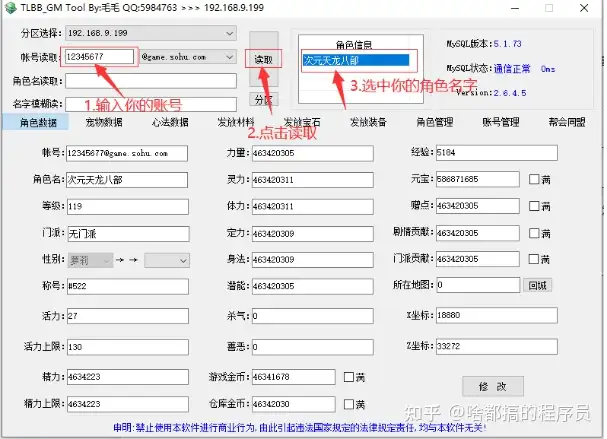Switch to the 宠物数据 tab

104,123
